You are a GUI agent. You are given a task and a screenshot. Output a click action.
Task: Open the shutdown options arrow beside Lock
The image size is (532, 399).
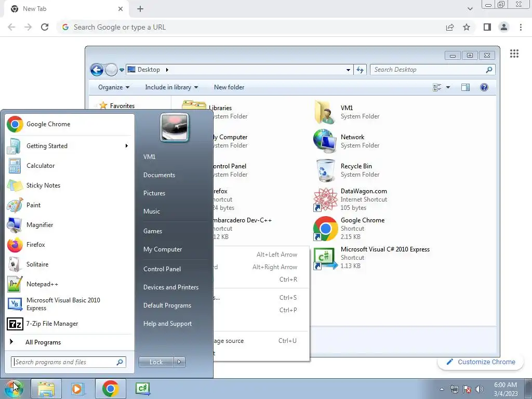click(179, 362)
